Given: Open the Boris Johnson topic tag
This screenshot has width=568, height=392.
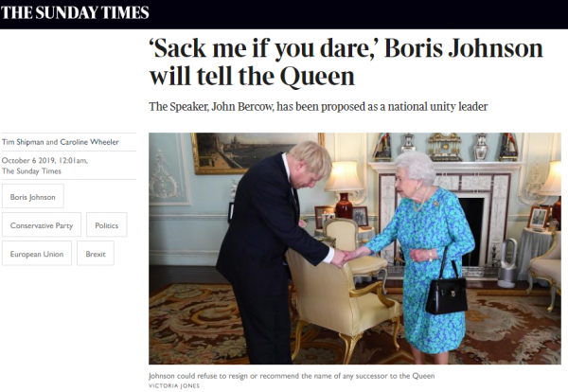Looking at the screenshot, I should click(x=33, y=197).
